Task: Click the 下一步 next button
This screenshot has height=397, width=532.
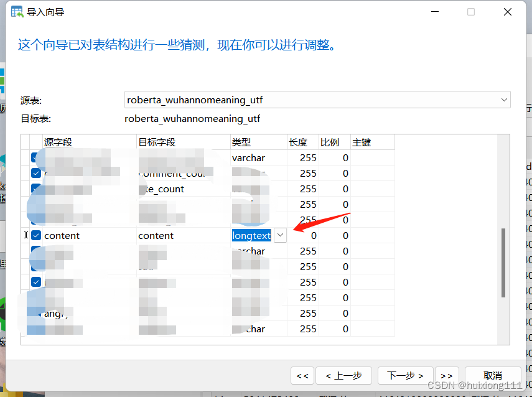Action: [x=405, y=375]
